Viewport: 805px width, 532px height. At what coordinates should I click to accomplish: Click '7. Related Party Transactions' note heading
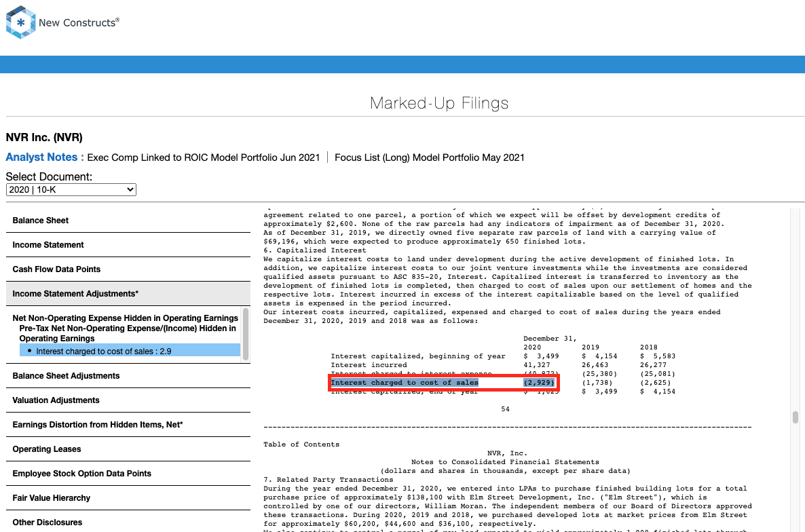pyautogui.click(x=328, y=480)
